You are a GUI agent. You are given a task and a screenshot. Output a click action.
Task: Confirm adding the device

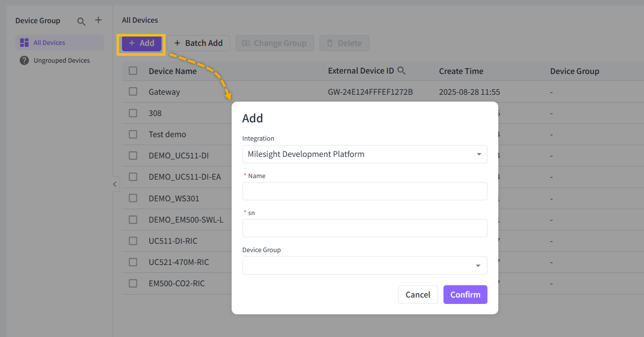click(465, 295)
